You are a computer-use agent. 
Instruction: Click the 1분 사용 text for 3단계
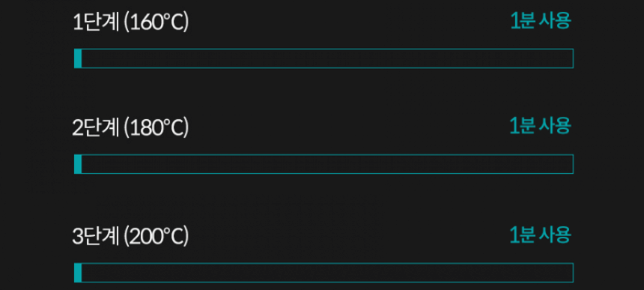click(540, 235)
